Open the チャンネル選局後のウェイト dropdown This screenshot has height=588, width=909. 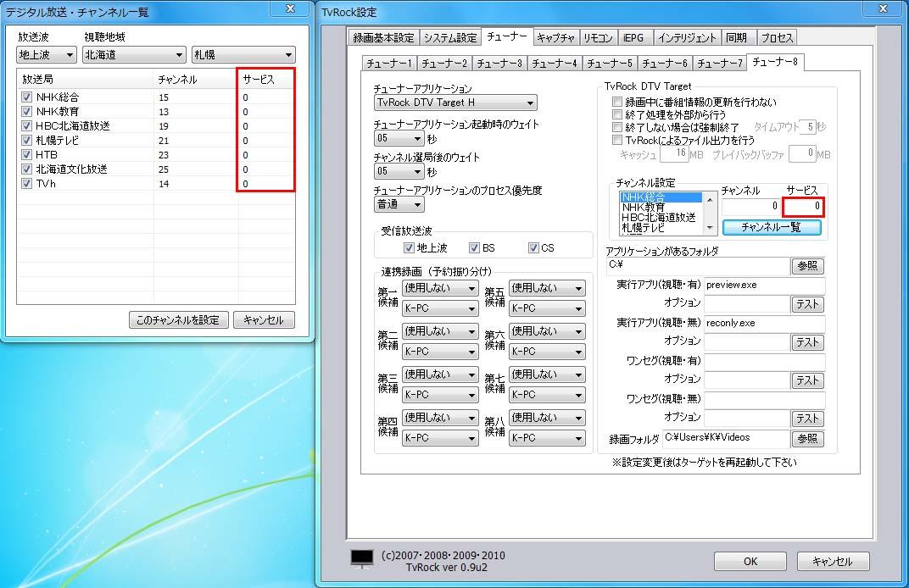tap(399, 171)
